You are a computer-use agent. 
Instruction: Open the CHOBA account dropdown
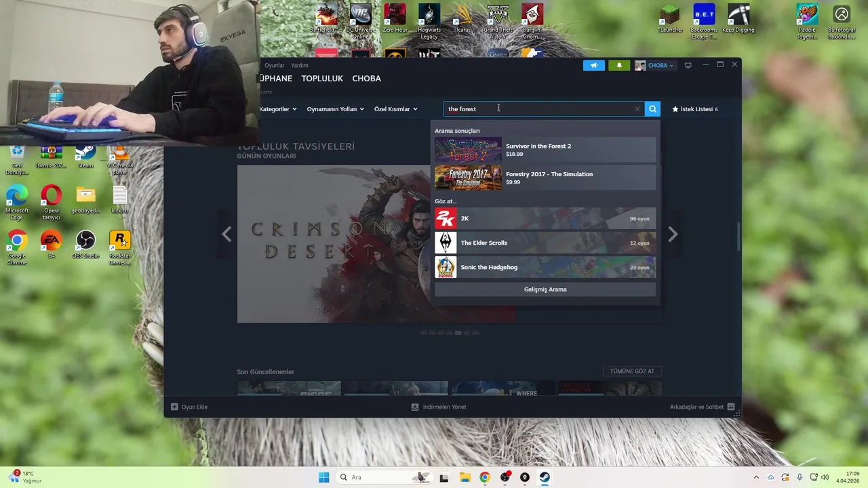click(654, 65)
